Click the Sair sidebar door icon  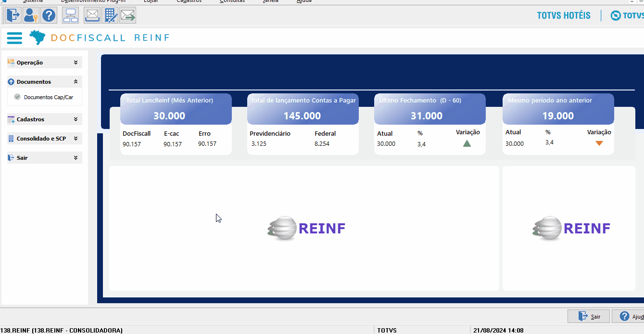tap(12, 158)
